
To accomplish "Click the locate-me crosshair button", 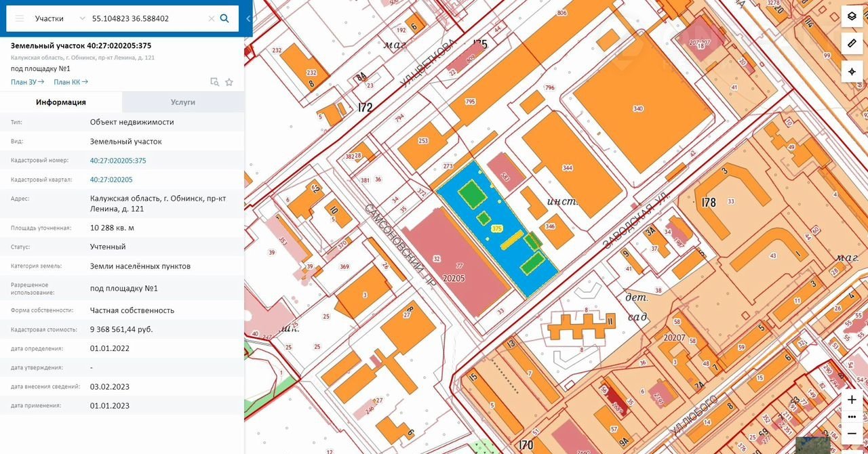I will point(852,71).
